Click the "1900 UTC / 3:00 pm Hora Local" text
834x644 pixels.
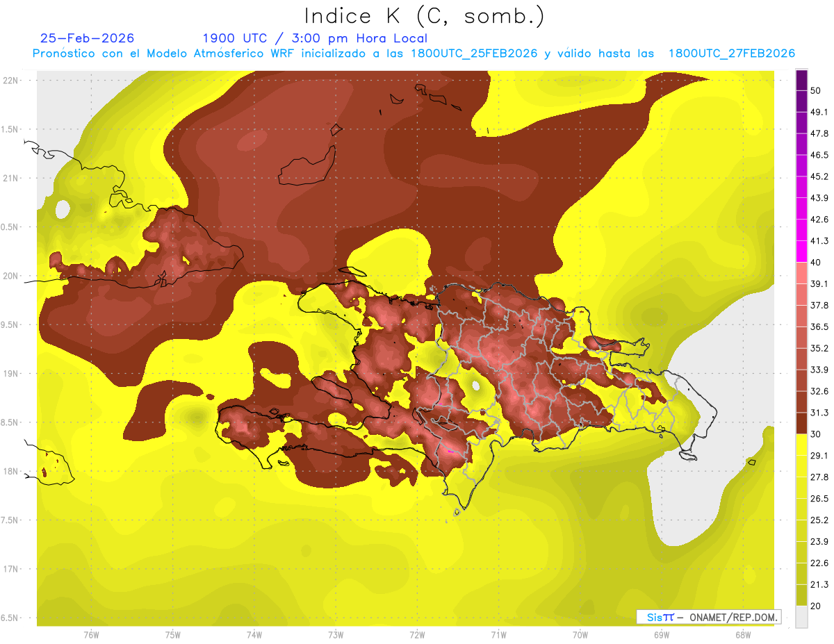[x=315, y=38]
